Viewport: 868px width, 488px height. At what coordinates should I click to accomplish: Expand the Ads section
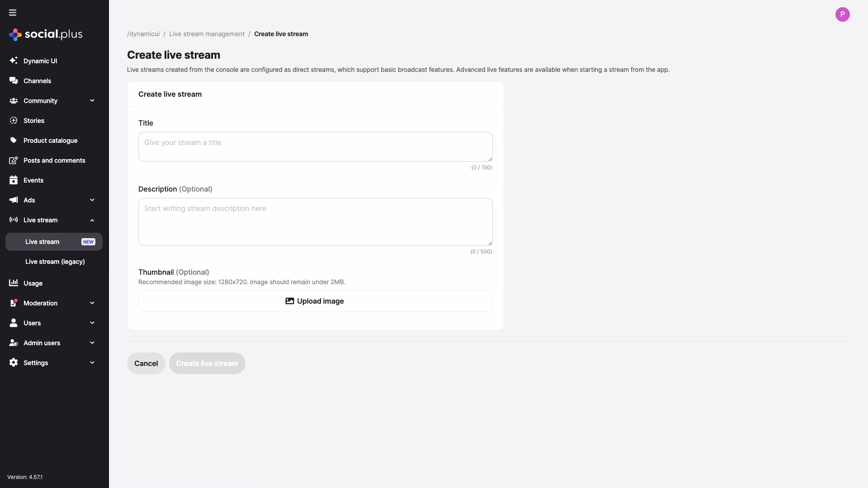(x=92, y=200)
